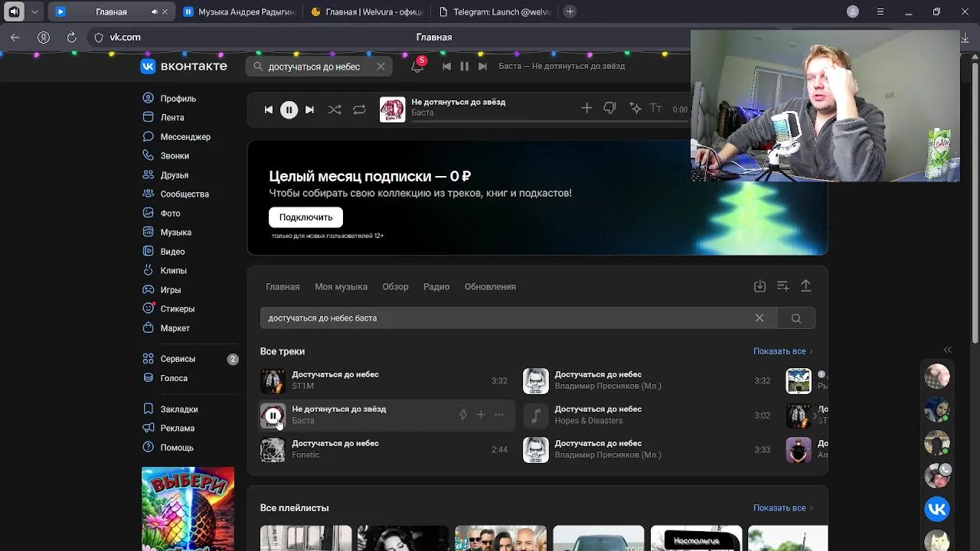Screen dimensions: 980x551
Task: Open Маркет section
Action: coord(166,328)
